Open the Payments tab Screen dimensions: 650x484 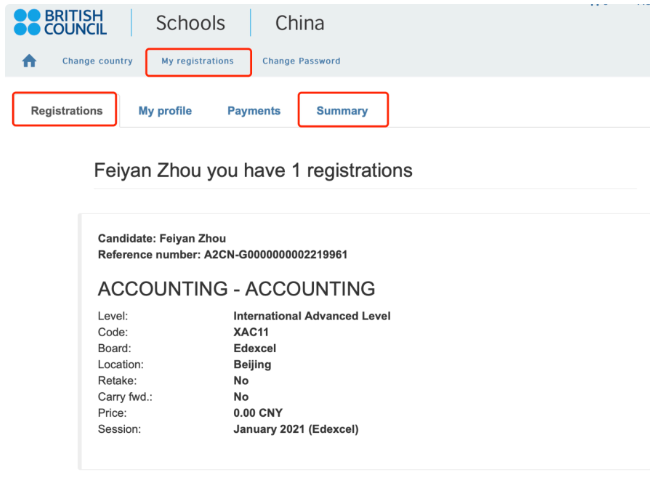tap(254, 111)
